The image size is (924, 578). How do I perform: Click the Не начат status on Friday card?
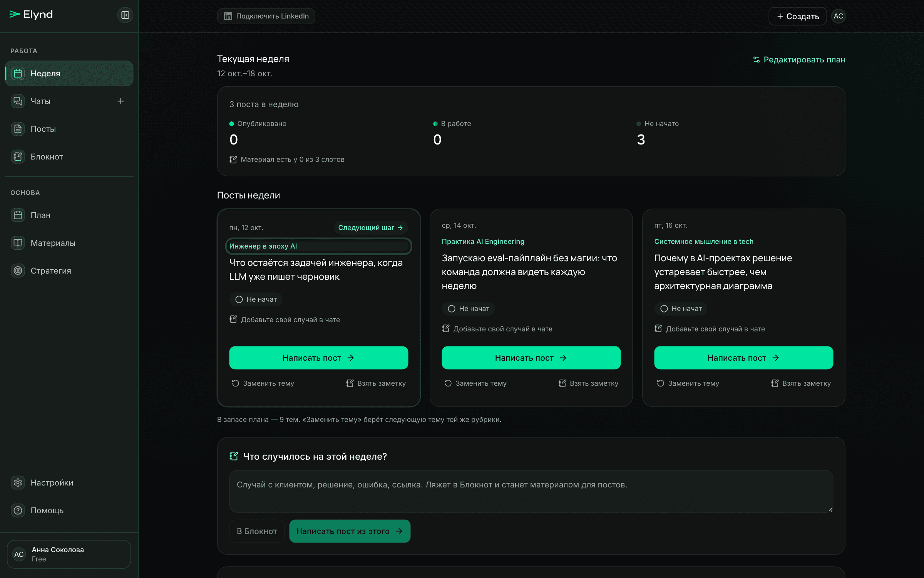(681, 309)
